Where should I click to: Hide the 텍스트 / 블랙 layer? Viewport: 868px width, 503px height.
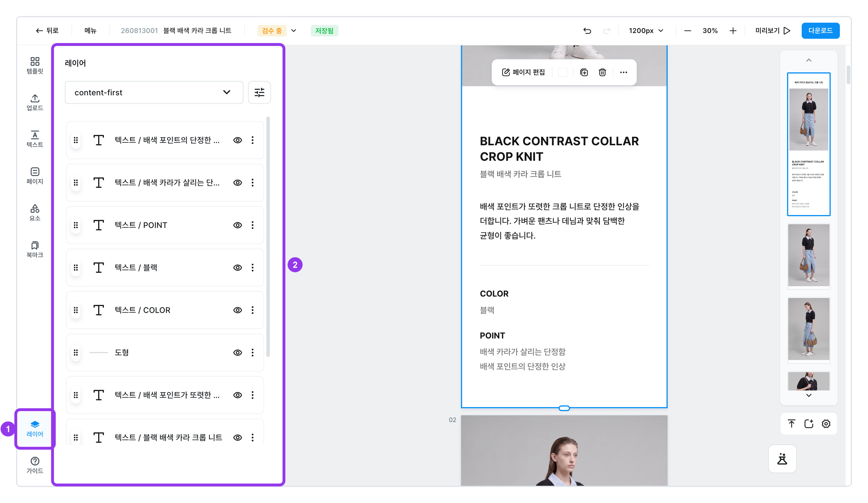[238, 268]
